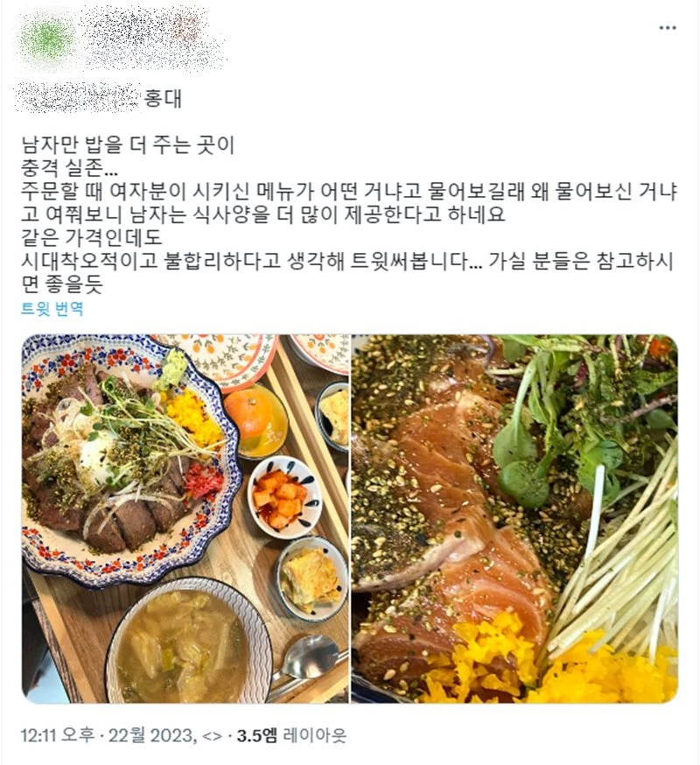
Task: Open the three-dot more options menu
Action: click(668, 28)
